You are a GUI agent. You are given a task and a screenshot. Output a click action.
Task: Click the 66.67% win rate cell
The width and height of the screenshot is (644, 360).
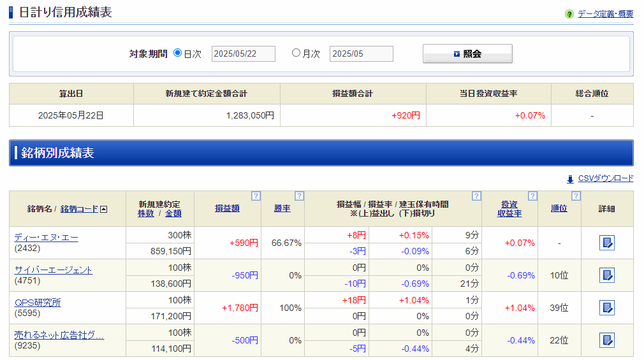(x=282, y=243)
